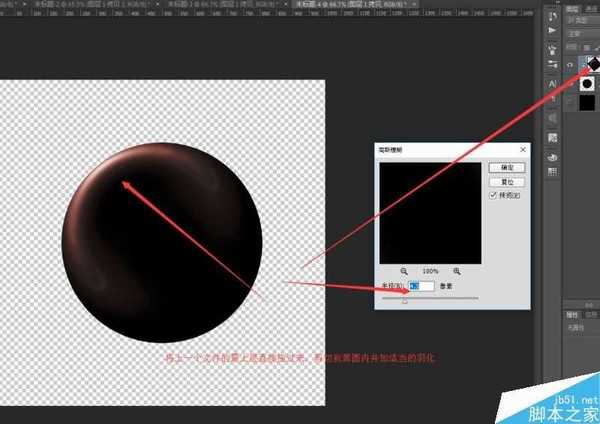Select the black circle mask layer
The height and width of the screenshot is (424, 600).
click(x=587, y=82)
